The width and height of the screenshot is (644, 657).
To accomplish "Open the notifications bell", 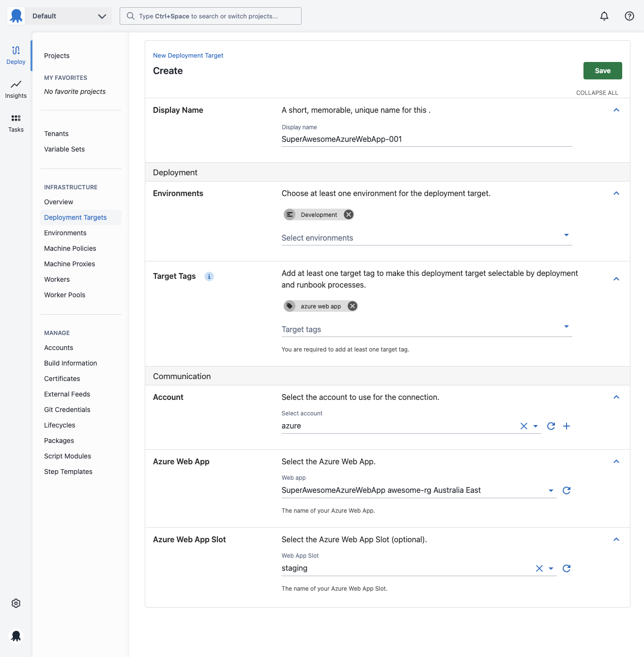I will point(604,16).
